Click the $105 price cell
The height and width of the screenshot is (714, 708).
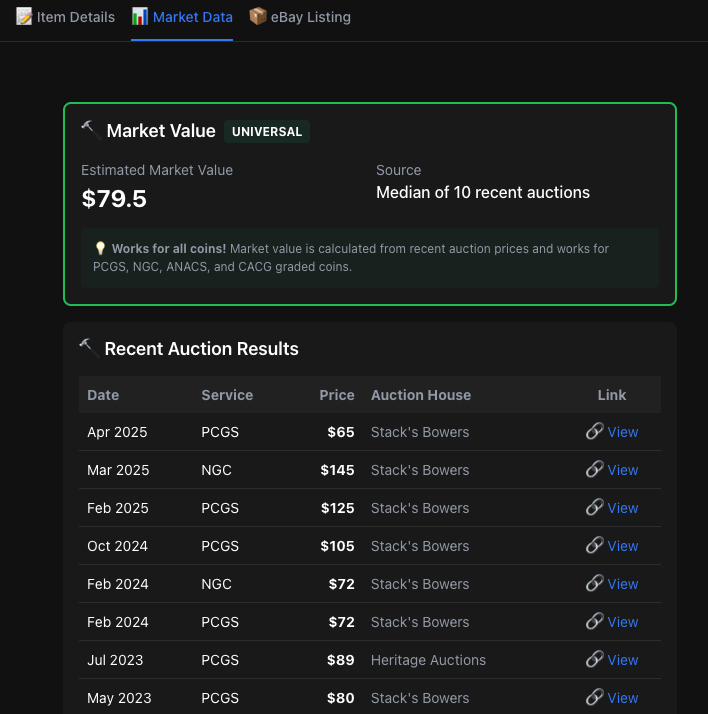[337, 546]
